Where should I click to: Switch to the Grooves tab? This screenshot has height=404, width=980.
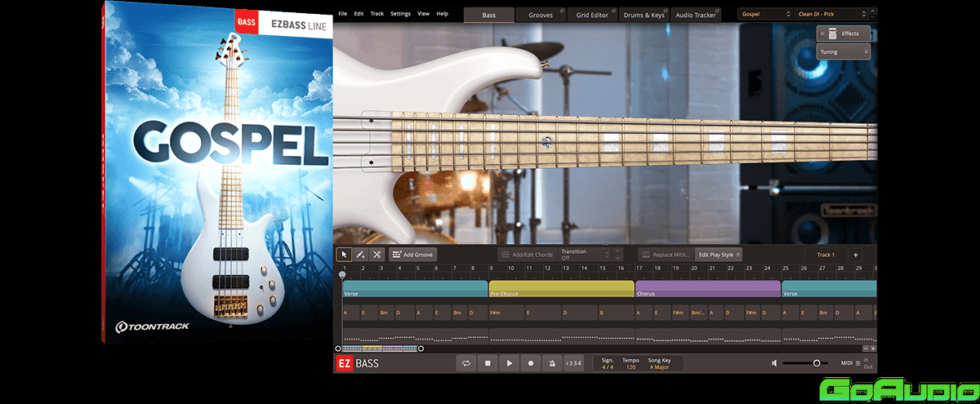point(540,15)
